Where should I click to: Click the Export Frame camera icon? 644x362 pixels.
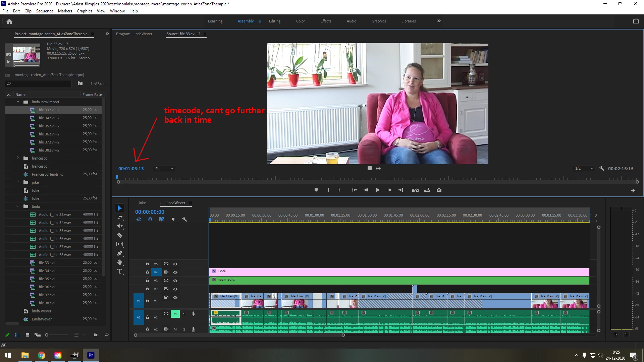point(439,190)
